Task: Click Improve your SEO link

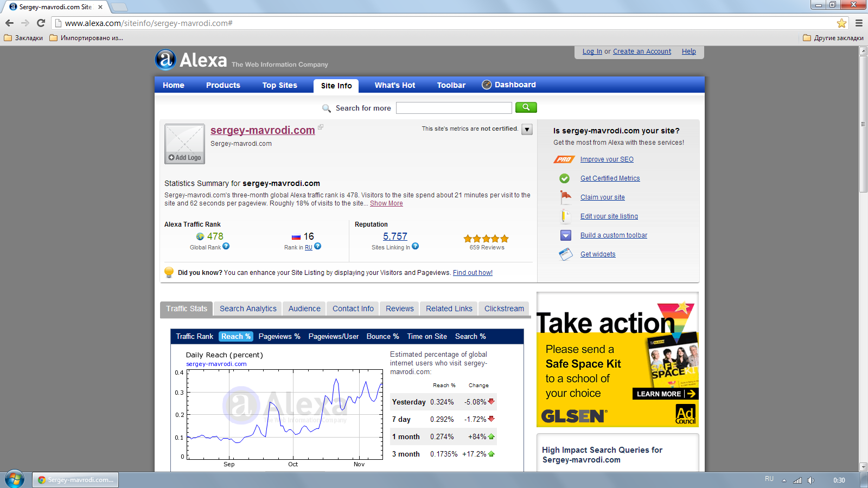Action: (607, 159)
